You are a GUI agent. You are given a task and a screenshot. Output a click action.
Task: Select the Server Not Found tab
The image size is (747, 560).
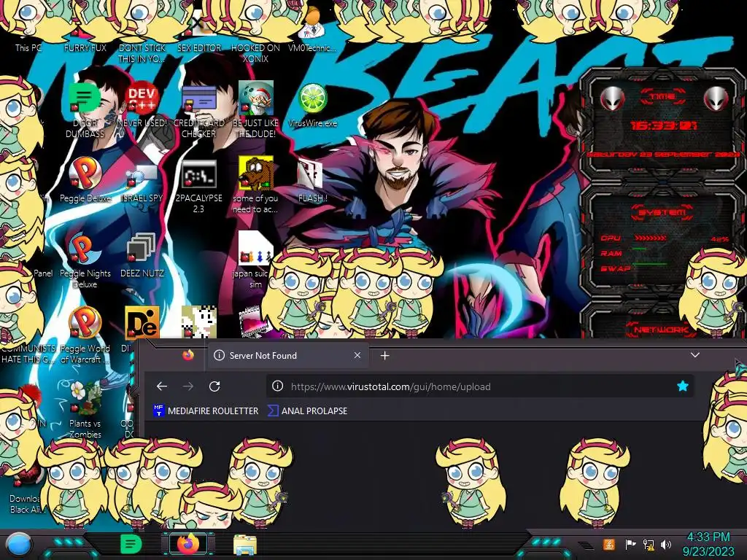point(288,355)
